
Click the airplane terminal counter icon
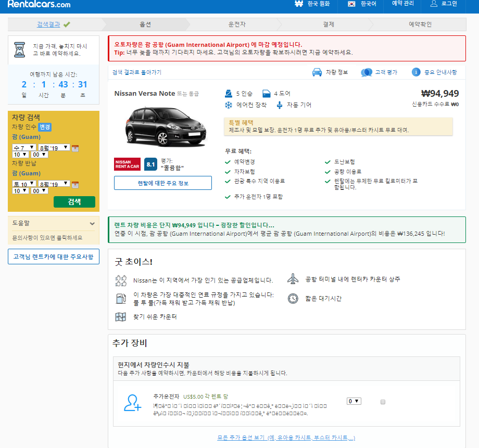293,279
